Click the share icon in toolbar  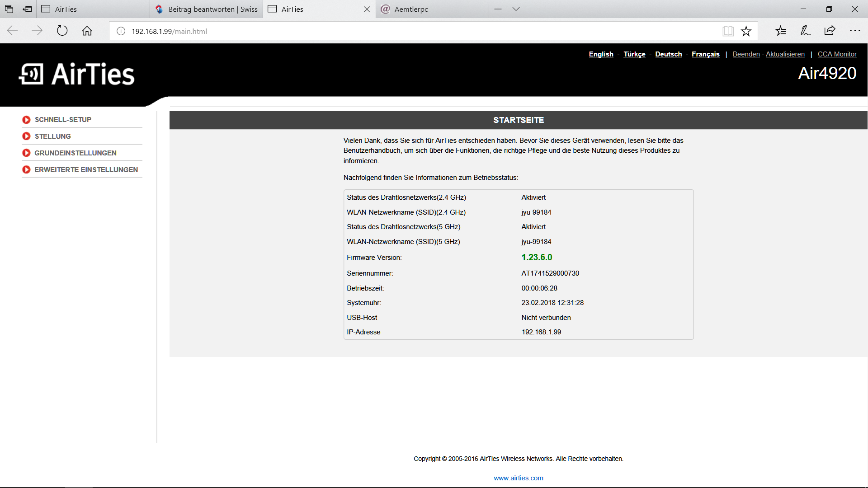(x=830, y=31)
